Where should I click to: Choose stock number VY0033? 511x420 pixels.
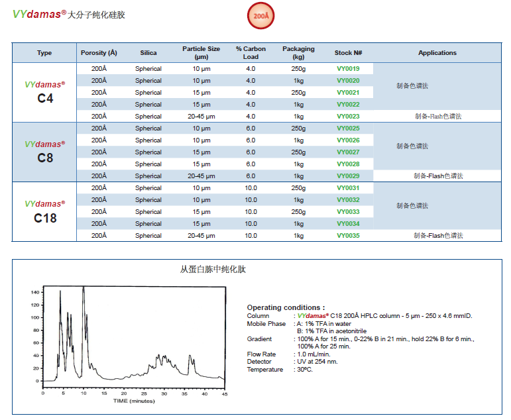tap(348, 212)
